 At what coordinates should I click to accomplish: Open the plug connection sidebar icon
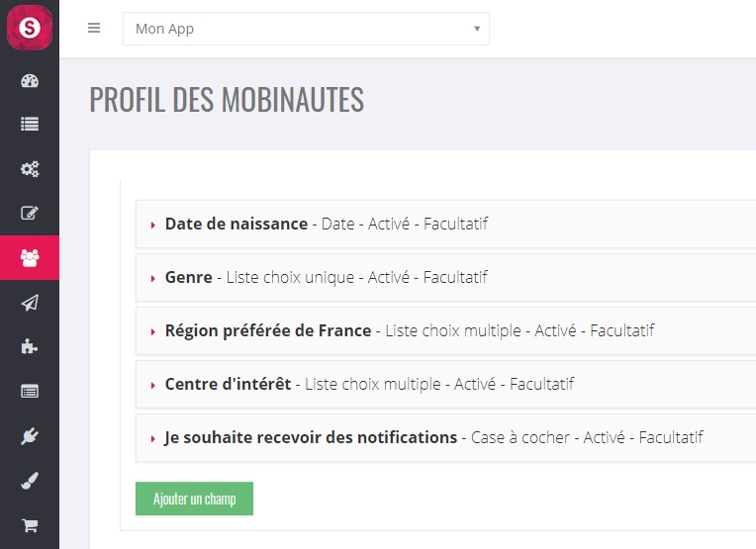click(x=30, y=435)
